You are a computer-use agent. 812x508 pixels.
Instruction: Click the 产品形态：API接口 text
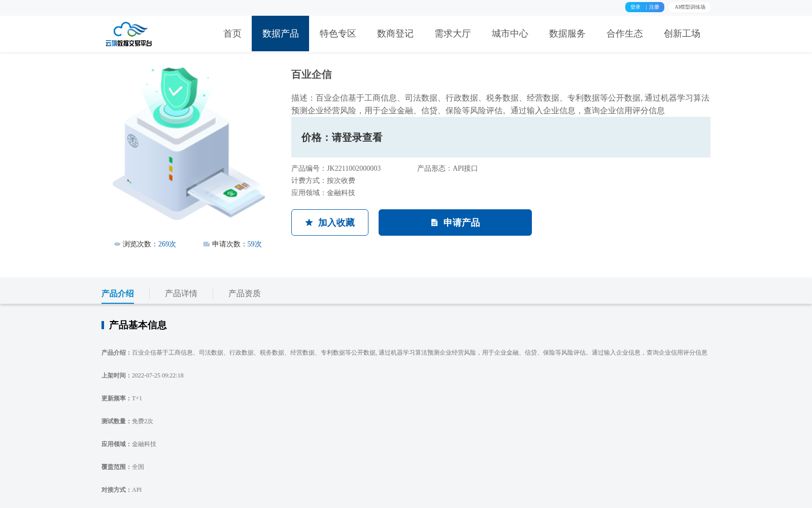pyautogui.click(x=448, y=169)
